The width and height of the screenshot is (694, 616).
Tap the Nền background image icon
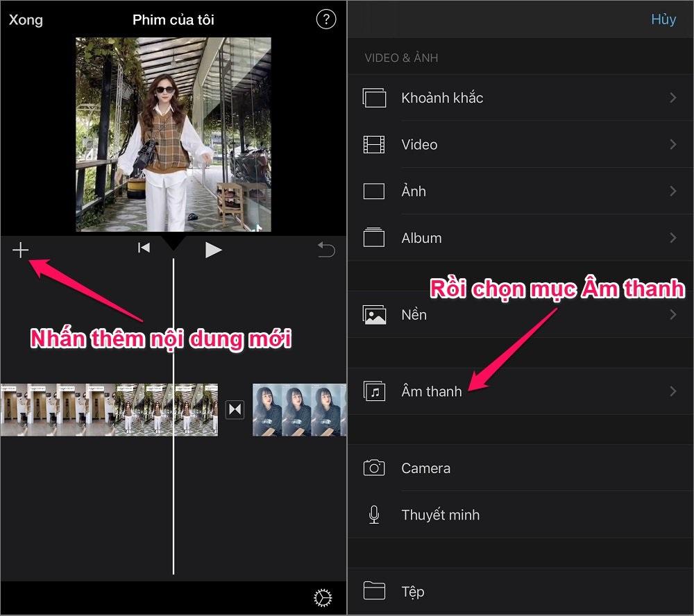click(x=374, y=314)
